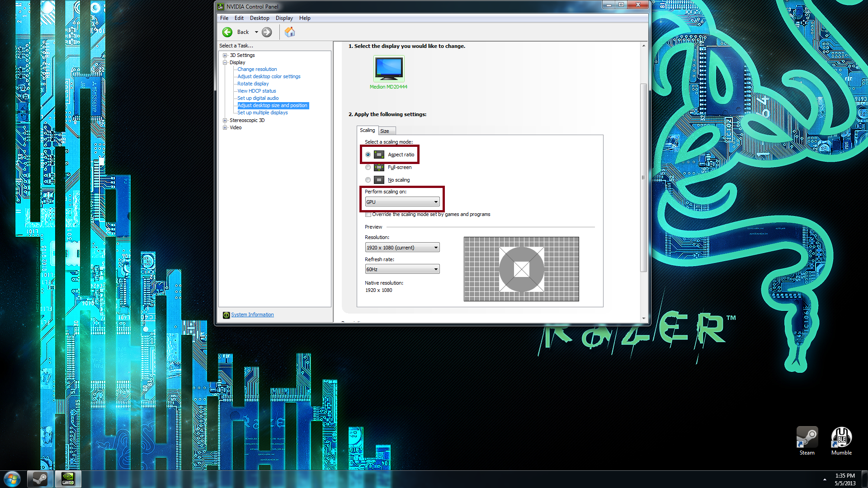Viewport: 868px width, 488px height.
Task: Select the Video tree label
Action: [236, 128]
